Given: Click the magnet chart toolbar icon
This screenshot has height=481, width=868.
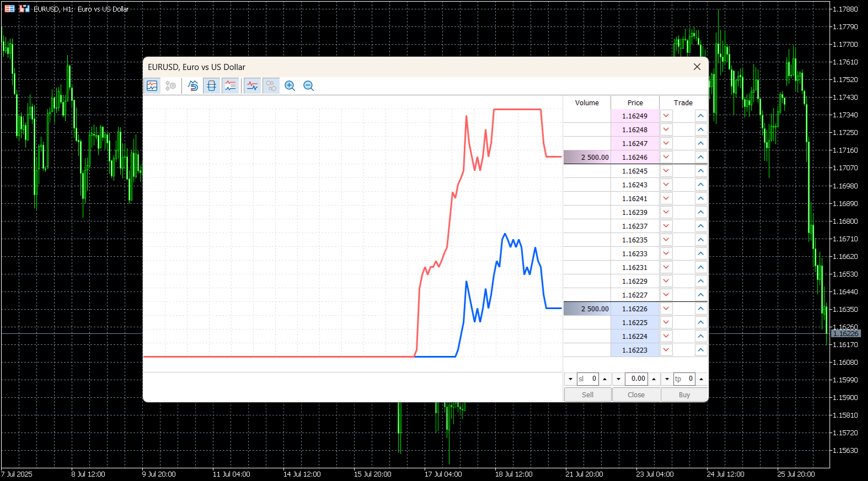Looking at the screenshot, I should click(x=193, y=86).
